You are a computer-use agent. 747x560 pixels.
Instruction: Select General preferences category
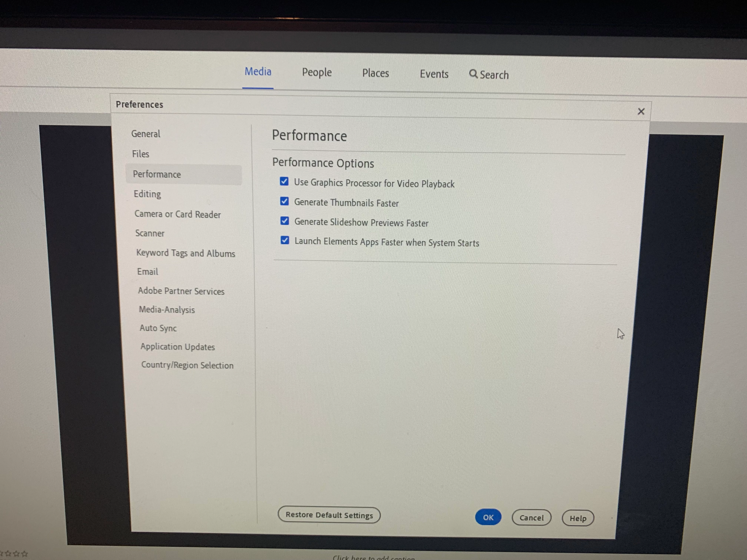pyautogui.click(x=146, y=134)
